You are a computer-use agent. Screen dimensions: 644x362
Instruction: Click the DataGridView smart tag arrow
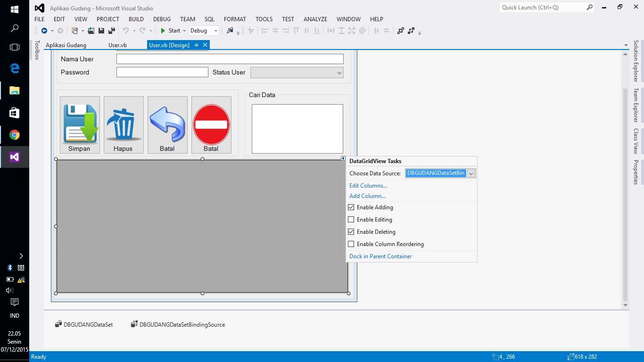coord(343,158)
